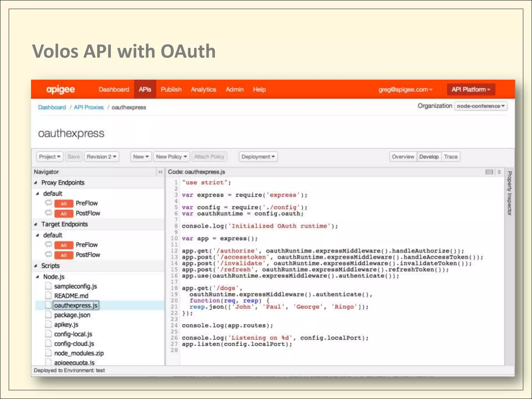Click the All badge on Target PostFlow
The image size is (532, 399).
pyautogui.click(x=64, y=255)
